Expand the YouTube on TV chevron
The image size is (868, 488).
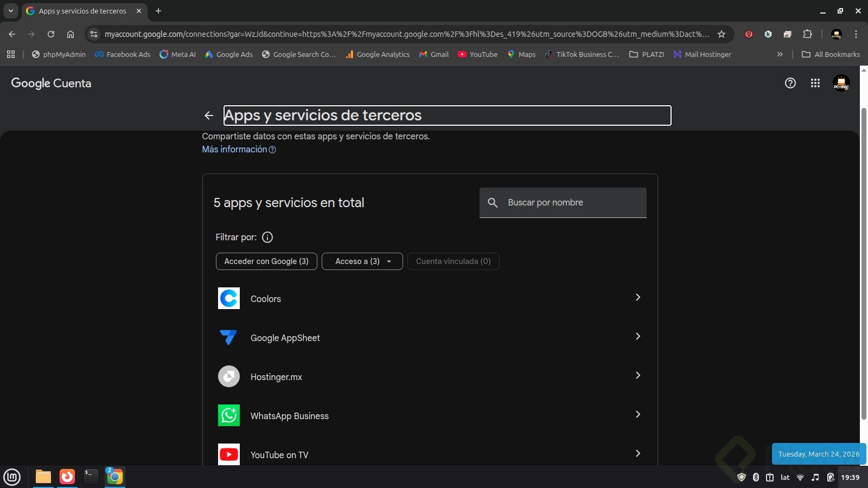[638, 454]
